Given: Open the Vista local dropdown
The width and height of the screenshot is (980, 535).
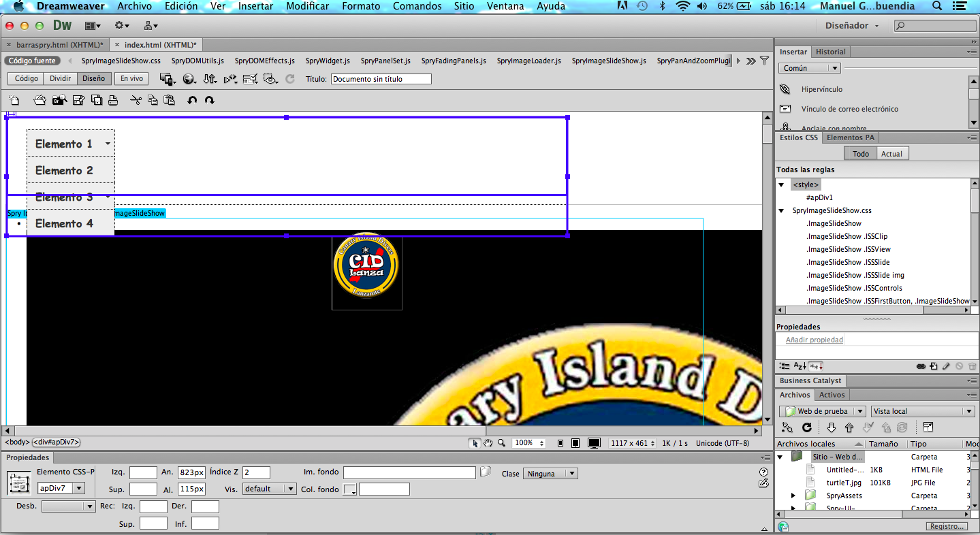Looking at the screenshot, I should point(922,411).
